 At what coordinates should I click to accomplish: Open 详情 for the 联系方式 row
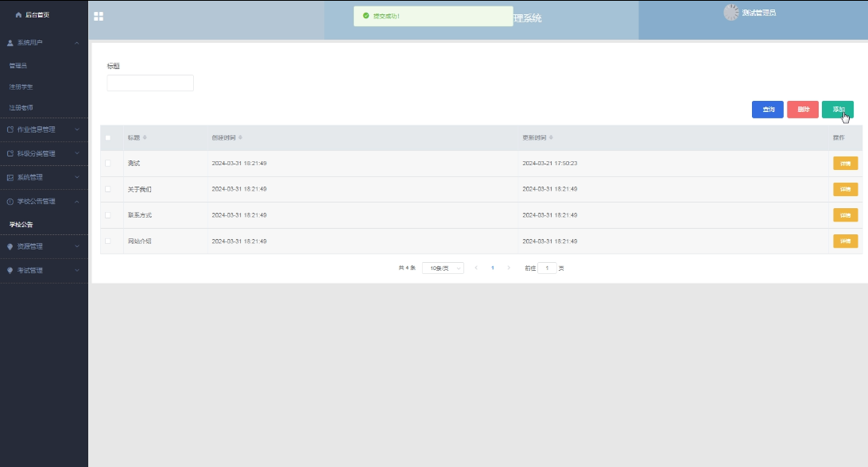[845, 215]
